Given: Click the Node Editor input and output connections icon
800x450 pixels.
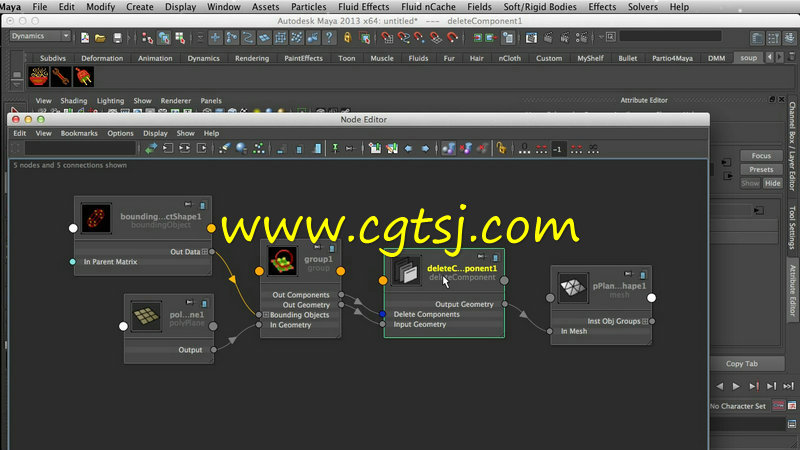Looking at the screenshot, I should click(185, 148).
